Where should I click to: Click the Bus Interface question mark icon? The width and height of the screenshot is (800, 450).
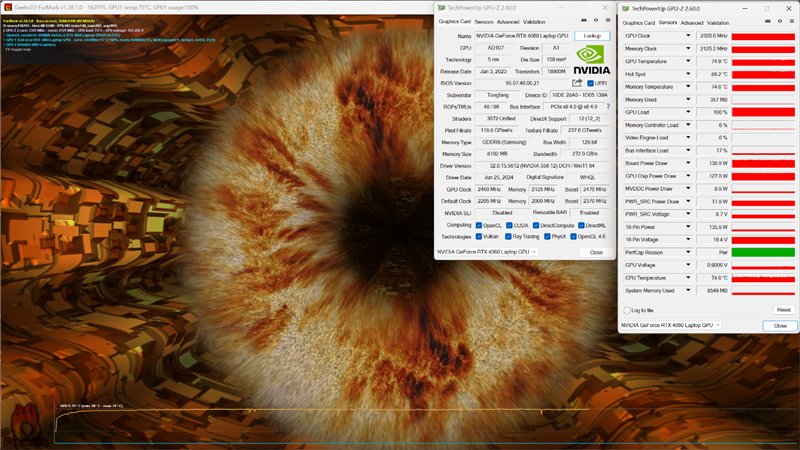[x=608, y=107]
